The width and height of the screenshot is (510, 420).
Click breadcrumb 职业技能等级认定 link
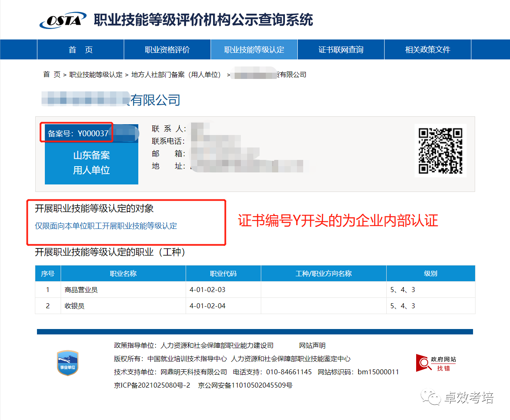(x=96, y=75)
